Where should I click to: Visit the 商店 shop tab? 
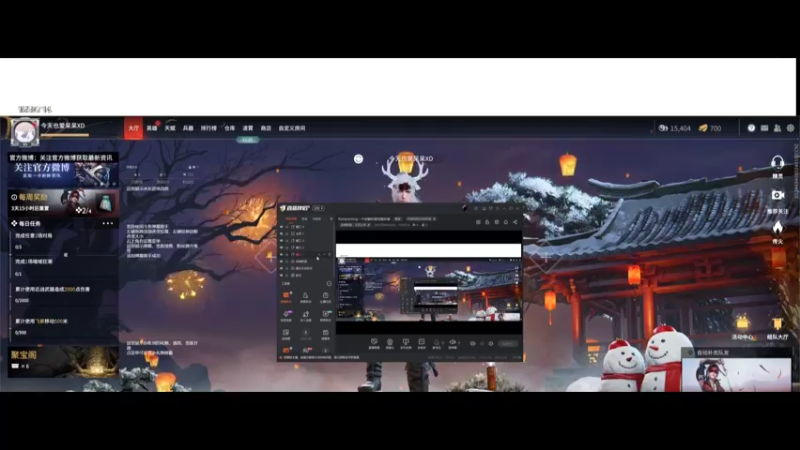tap(266, 128)
